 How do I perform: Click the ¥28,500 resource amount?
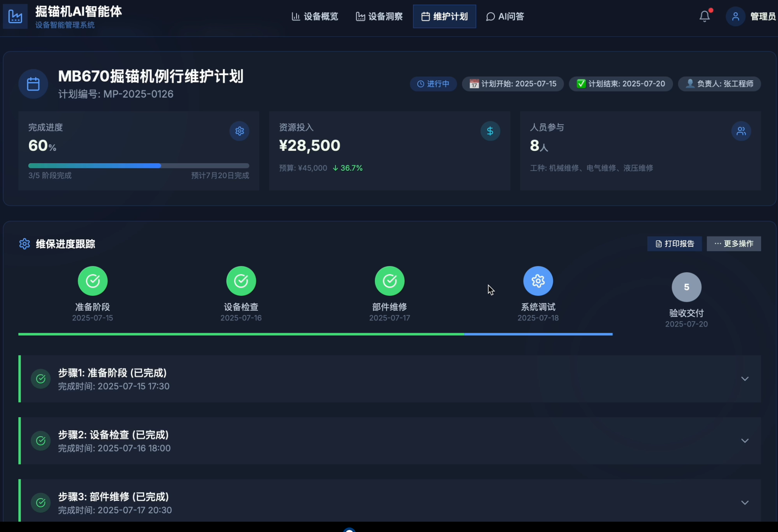(x=310, y=145)
